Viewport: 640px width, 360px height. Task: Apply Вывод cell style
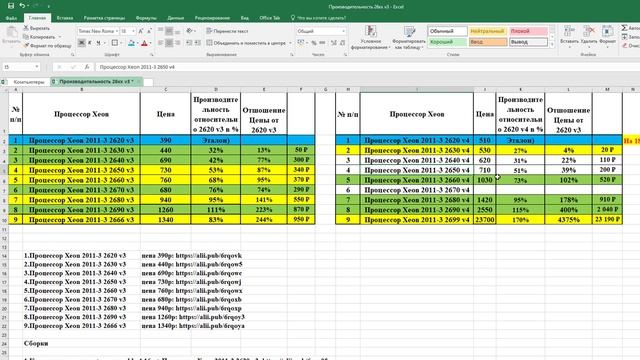pyautogui.click(x=528, y=42)
